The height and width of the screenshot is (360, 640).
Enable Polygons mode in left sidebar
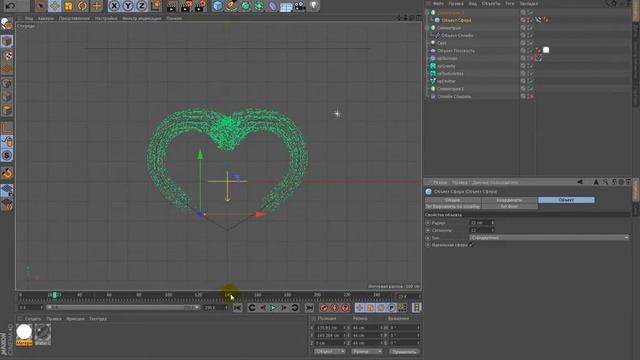point(7,110)
